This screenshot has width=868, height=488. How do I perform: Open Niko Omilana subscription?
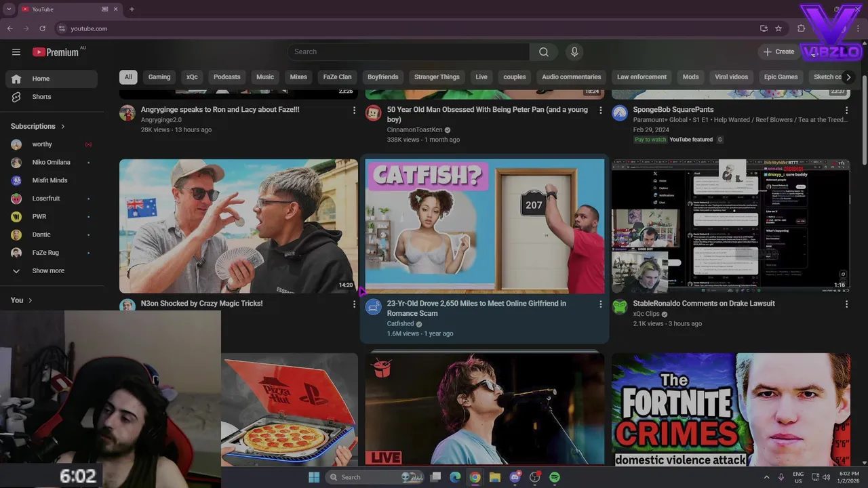[52, 163]
